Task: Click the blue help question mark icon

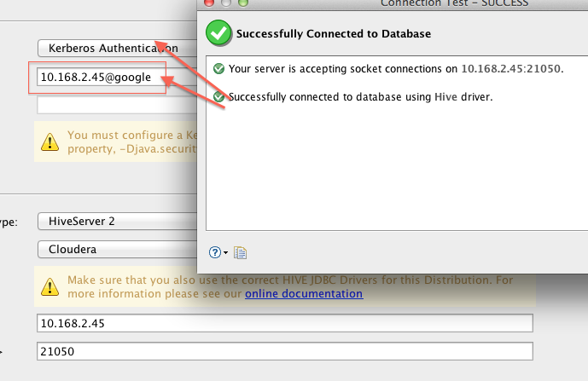Action: [214, 252]
